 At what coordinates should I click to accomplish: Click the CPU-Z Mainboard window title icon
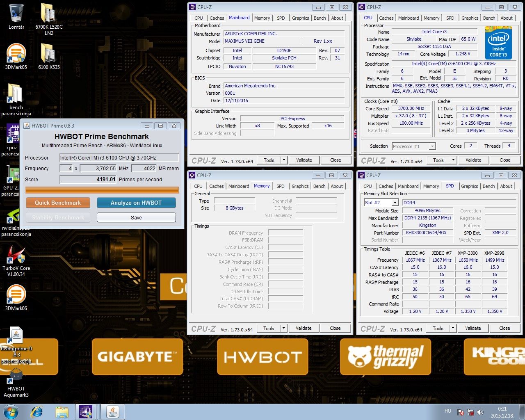(x=192, y=7)
